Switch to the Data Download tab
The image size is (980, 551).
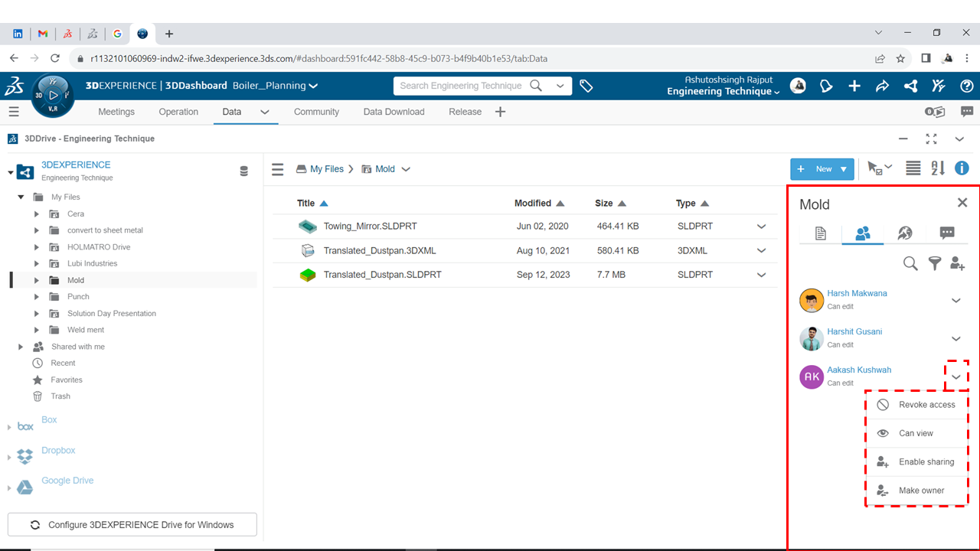[394, 112]
